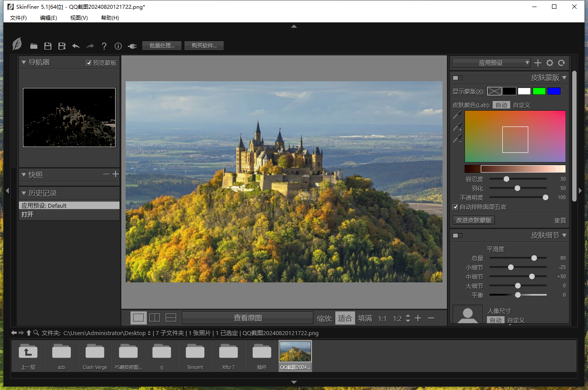
Task: Show the about info icon
Action: tap(118, 46)
